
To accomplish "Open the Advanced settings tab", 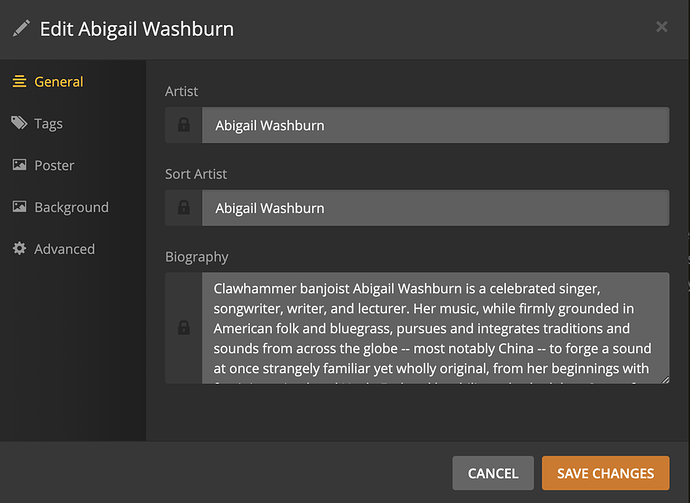I will (64, 249).
